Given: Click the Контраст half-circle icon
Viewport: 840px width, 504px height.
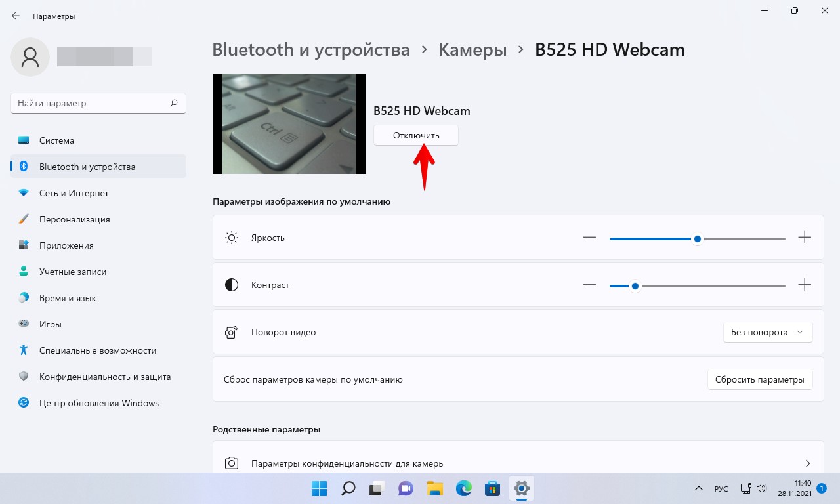Looking at the screenshot, I should [232, 285].
